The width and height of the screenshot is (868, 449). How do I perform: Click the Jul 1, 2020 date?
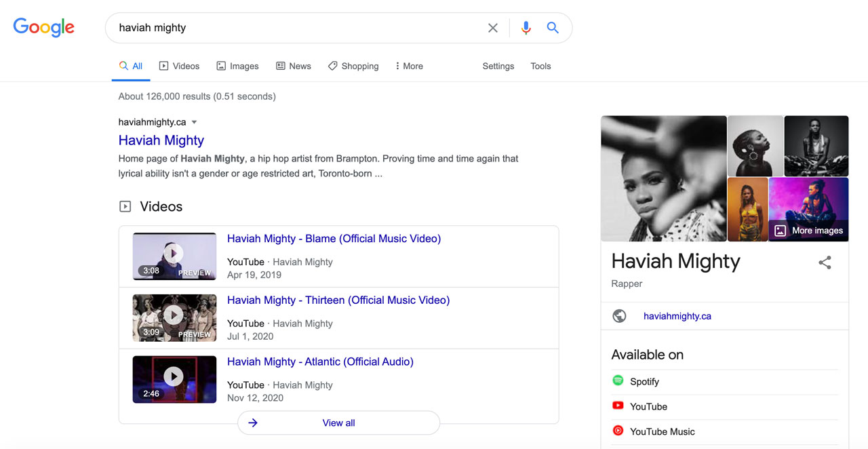click(250, 336)
